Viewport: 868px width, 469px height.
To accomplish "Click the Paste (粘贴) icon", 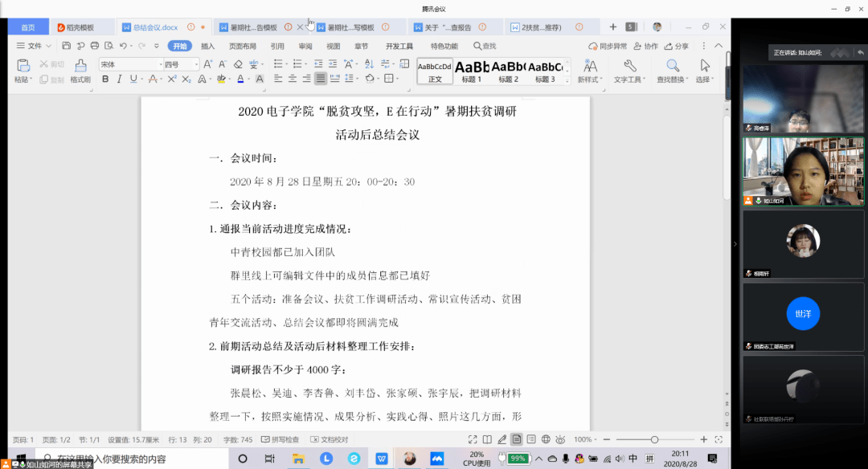I will coord(22,67).
